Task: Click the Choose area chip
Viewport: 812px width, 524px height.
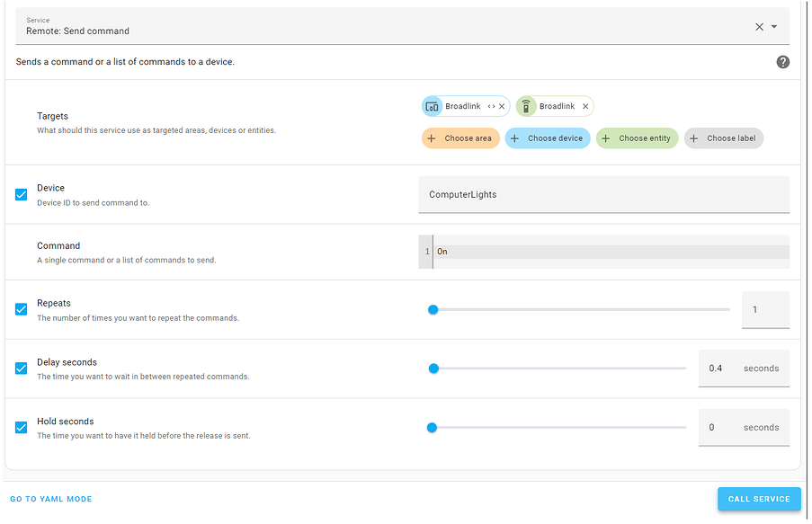Action: pyautogui.click(x=460, y=138)
